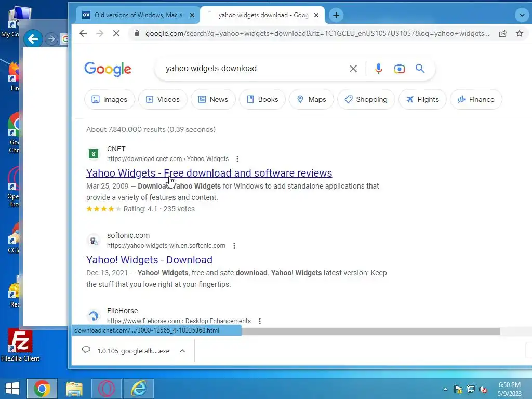The width and height of the screenshot is (532, 399).
Task: Filter results by Images
Action: point(109,99)
